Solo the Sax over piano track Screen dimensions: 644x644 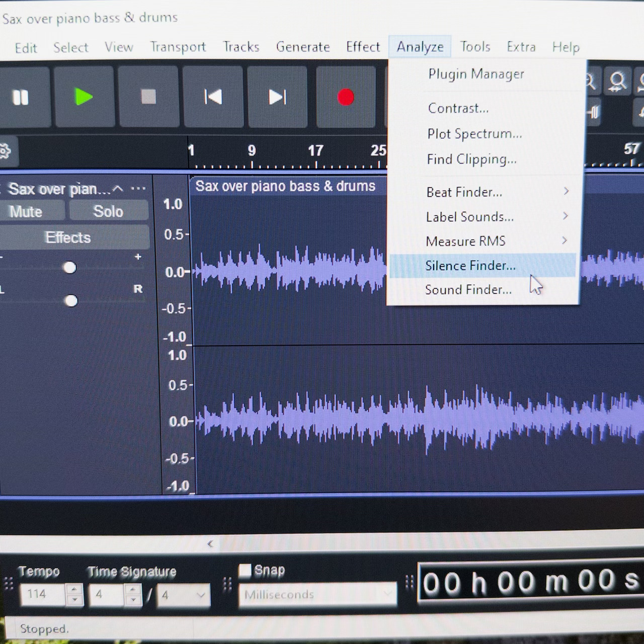(x=108, y=211)
